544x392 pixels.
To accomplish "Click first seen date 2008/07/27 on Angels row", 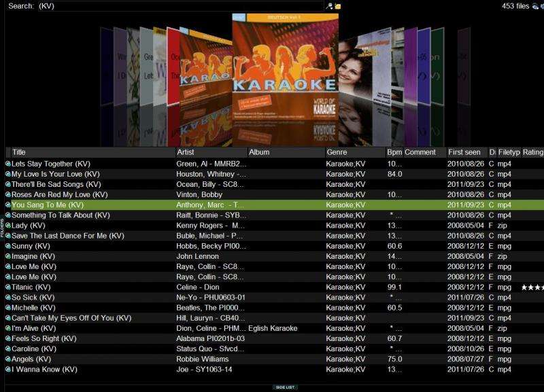I will (466, 359).
